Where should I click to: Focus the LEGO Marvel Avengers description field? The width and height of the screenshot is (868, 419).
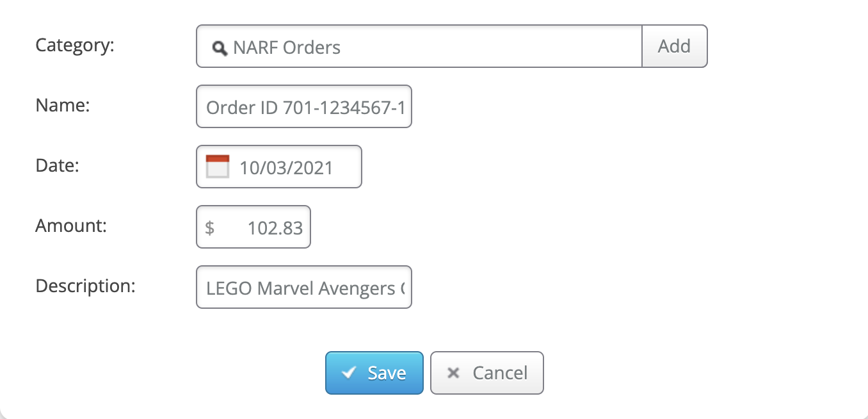click(305, 288)
